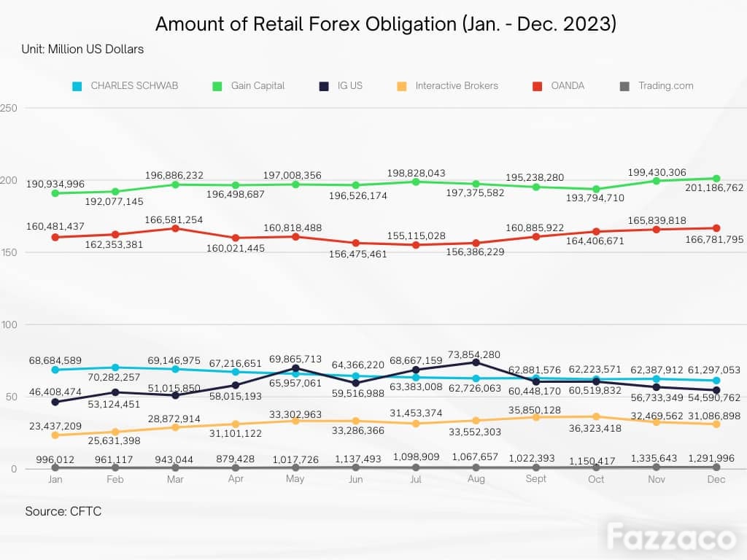Click the chart title about Retail Forex Obligation
The height and width of the screenshot is (560, 747).
tap(386, 24)
